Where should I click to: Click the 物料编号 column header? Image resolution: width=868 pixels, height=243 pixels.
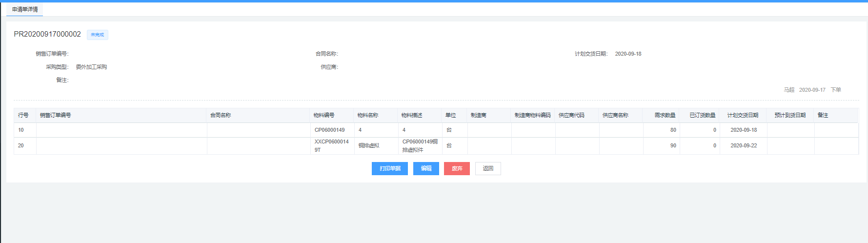(324, 115)
